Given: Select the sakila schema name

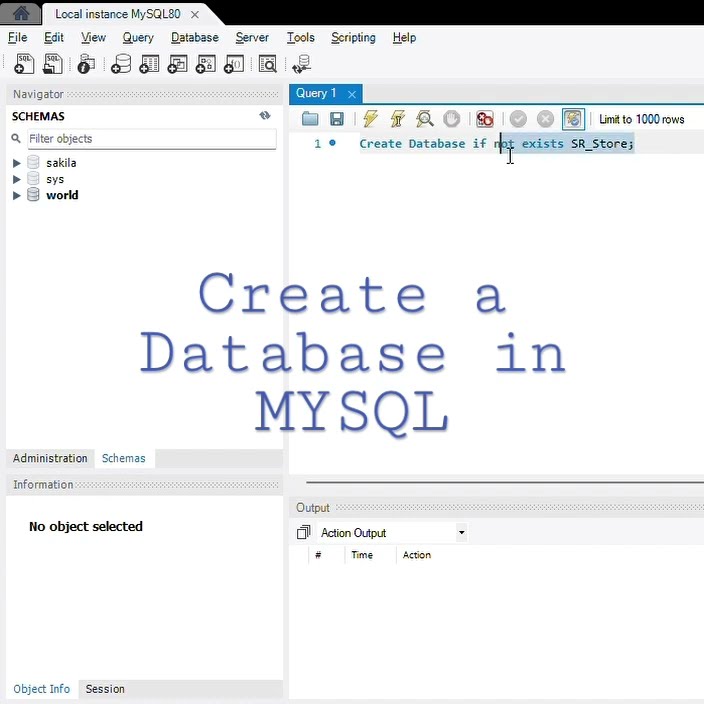Looking at the screenshot, I should coord(61,163).
